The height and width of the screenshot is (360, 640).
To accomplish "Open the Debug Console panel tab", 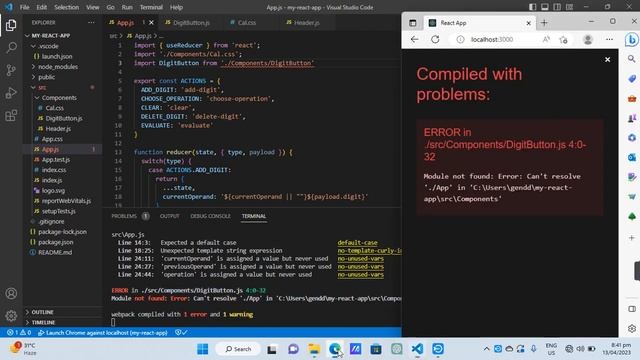I will click(210, 216).
